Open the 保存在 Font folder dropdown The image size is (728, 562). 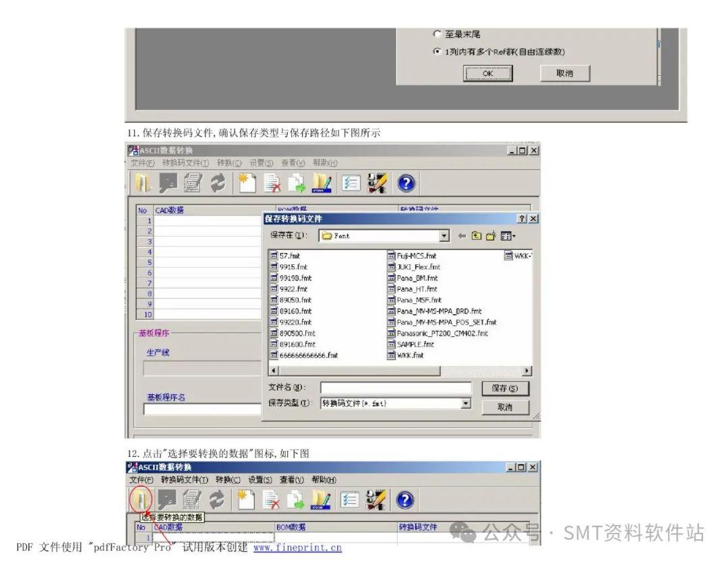pyautogui.click(x=444, y=236)
